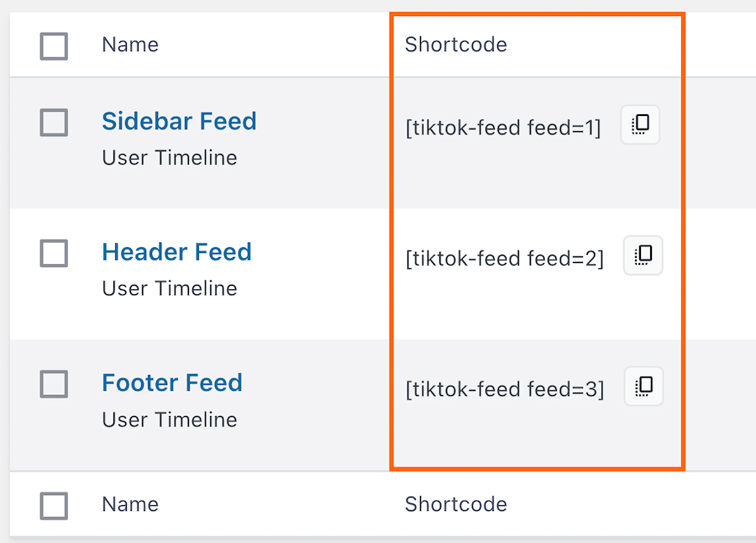Click the Shortcode label in the table footer
The width and height of the screenshot is (756, 543).
[x=456, y=504]
